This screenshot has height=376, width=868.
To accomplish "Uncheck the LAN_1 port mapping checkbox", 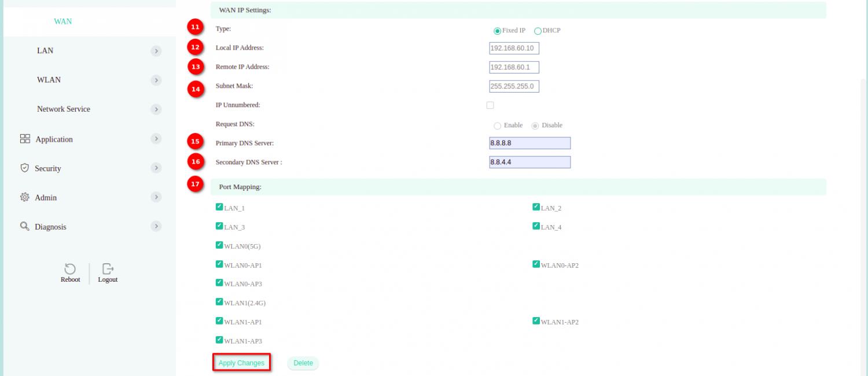I will click(219, 207).
